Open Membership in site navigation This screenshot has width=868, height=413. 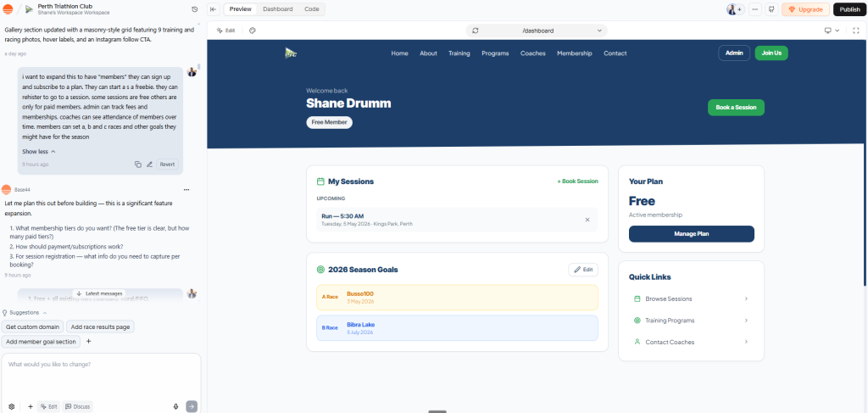[574, 53]
